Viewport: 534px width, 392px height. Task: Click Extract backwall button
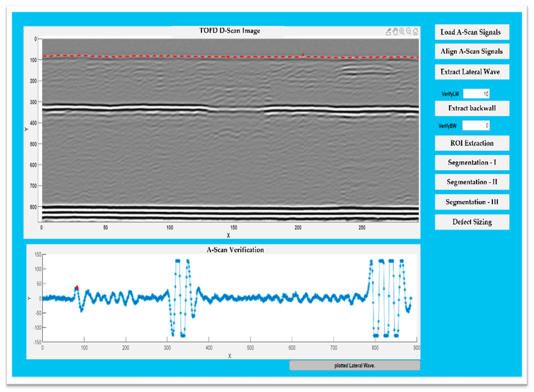pos(472,108)
